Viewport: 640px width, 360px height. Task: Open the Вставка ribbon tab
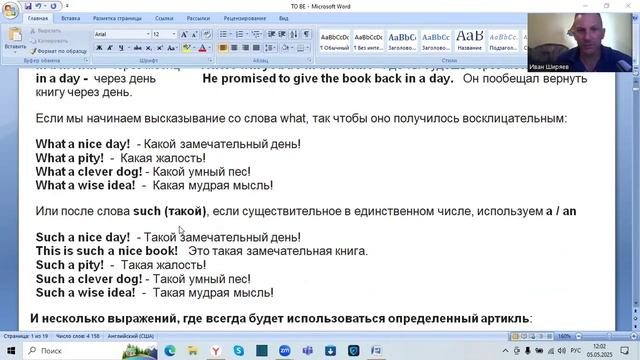[x=71, y=18]
